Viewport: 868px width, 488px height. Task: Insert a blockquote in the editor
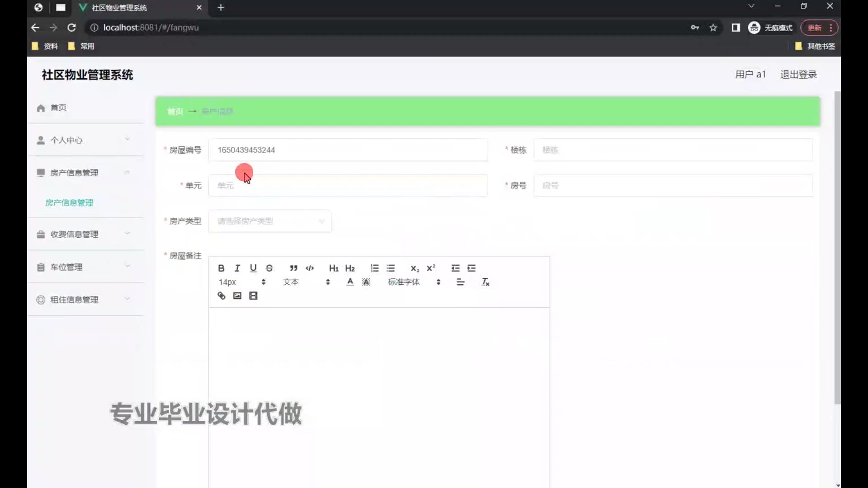click(x=293, y=268)
